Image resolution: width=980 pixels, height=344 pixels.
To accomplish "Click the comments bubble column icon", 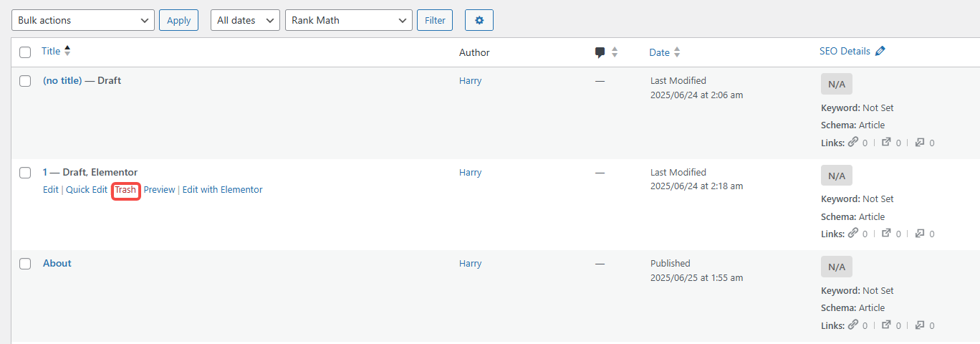I will pyautogui.click(x=600, y=52).
